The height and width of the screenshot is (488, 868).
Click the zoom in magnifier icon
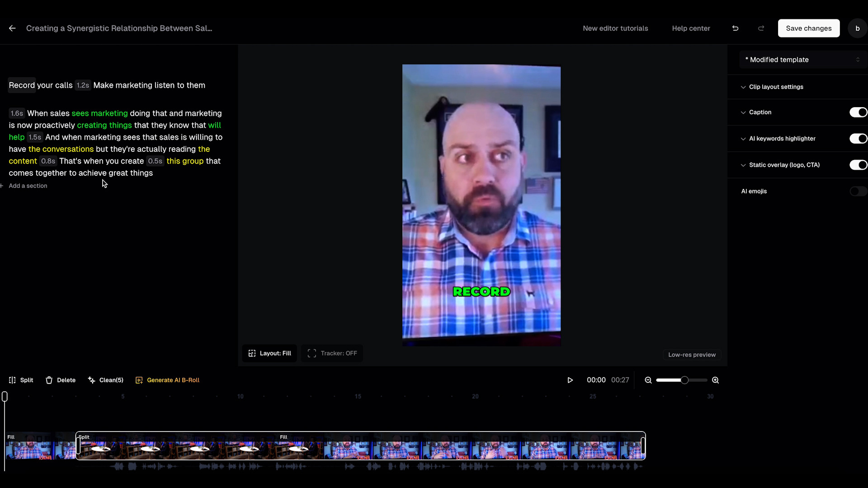click(715, 380)
